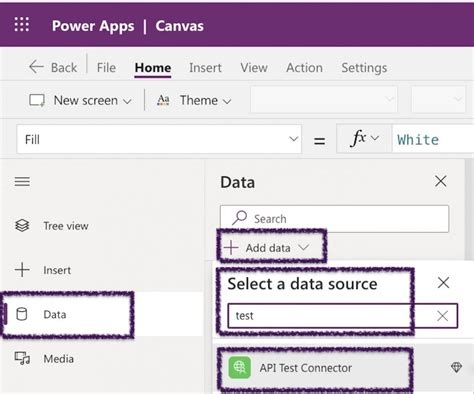The image size is (474, 394).
Task: Click the Power Apps title
Action: point(93,26)
